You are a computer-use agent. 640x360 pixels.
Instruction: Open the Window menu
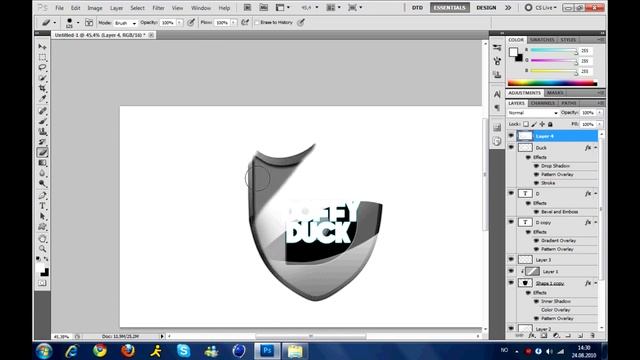click(x=201, y=8)
